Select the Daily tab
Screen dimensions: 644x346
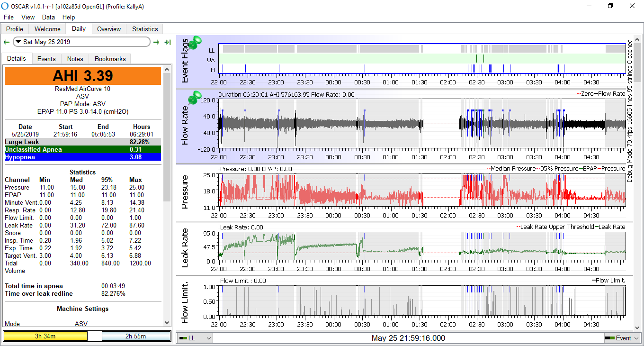[79, 28]
